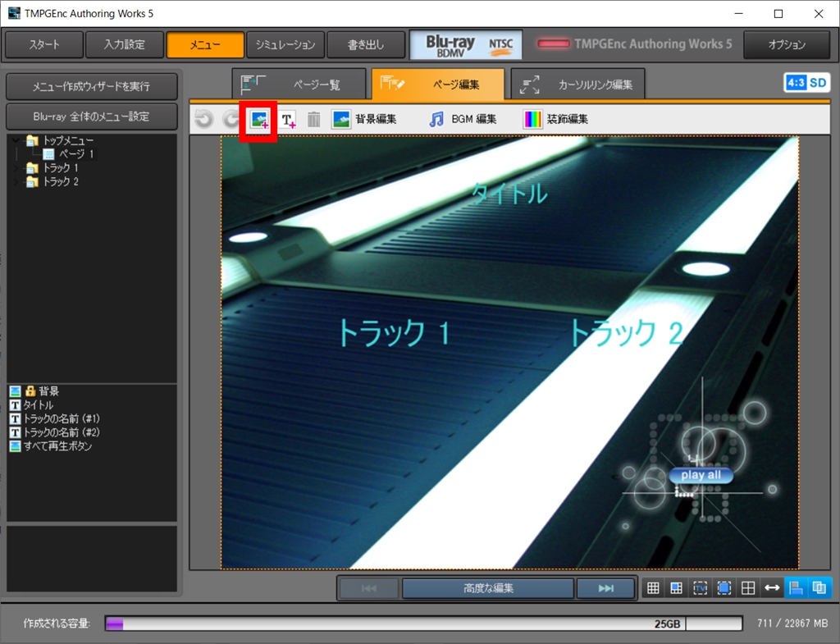Select the ページ編集 tab

[x=438, y=84]
